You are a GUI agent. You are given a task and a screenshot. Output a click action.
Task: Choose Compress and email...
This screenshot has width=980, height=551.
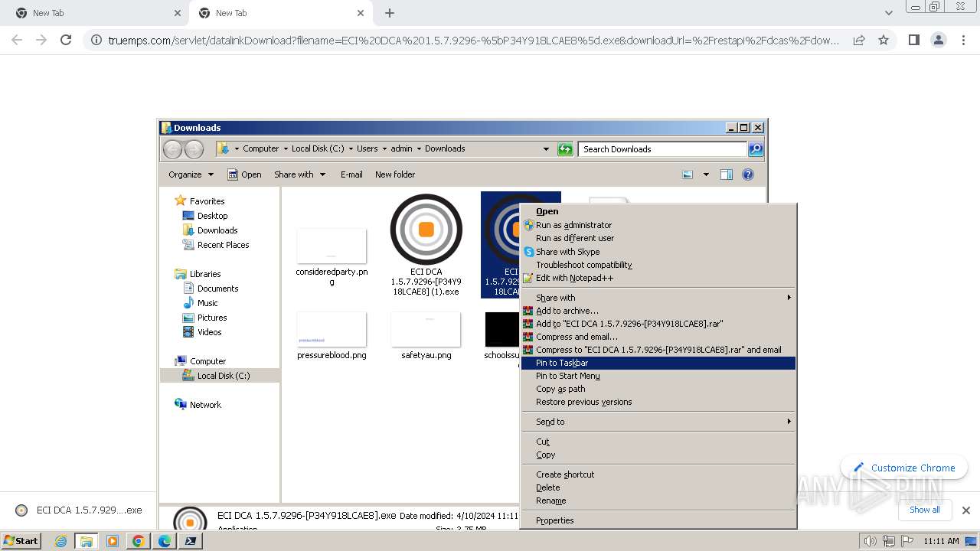[658, 337]
